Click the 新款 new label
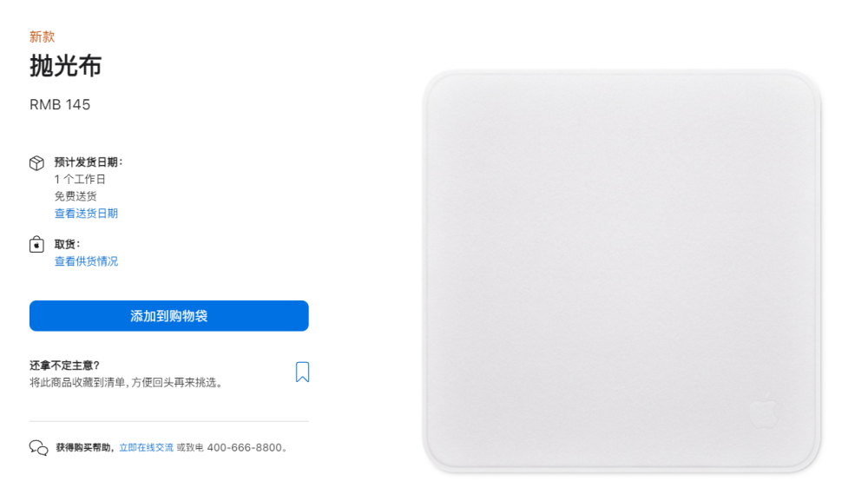Image resolution: width=868 pixels, height=501 pixels. point(42,37)
